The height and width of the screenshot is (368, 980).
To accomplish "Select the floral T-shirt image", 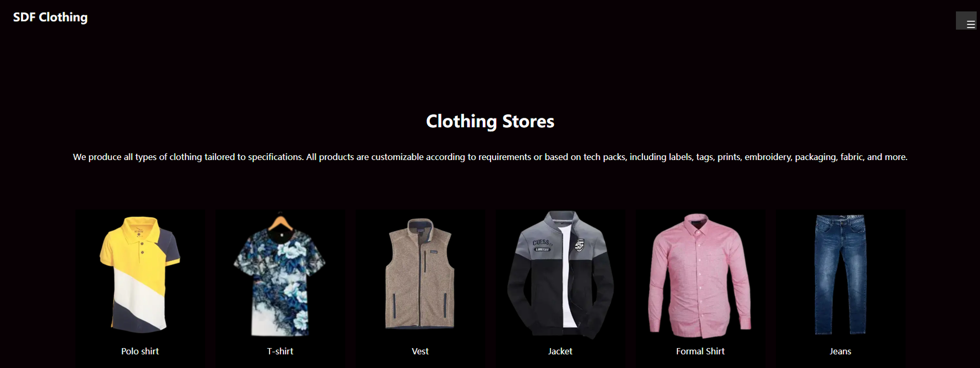I will click(x=280, y=275).
